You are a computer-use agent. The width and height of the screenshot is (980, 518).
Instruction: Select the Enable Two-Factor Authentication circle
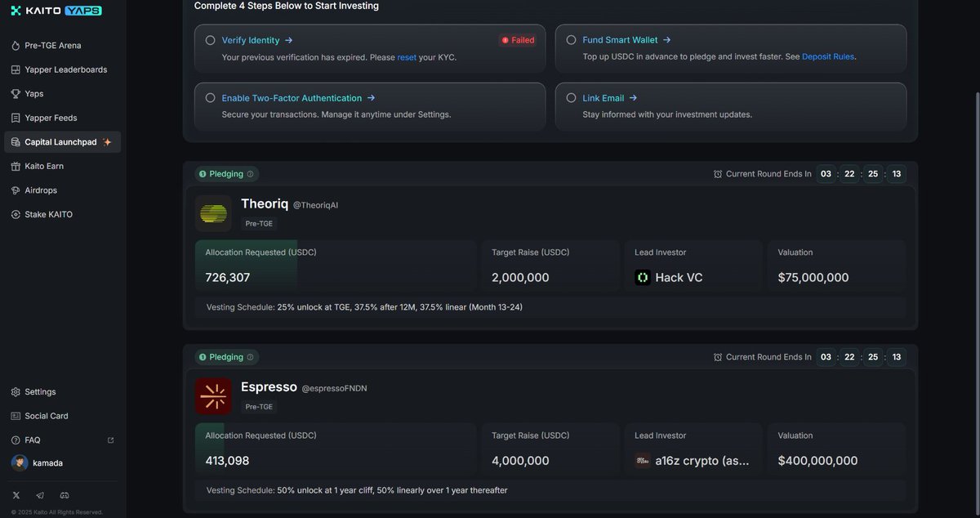(210, 98)
